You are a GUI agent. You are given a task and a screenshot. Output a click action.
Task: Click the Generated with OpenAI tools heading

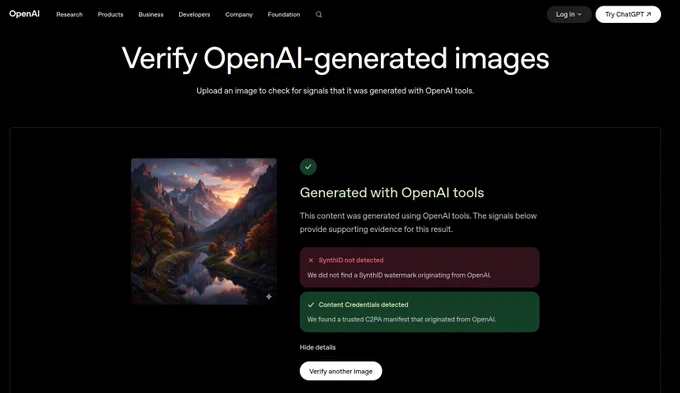pos(392,193)
